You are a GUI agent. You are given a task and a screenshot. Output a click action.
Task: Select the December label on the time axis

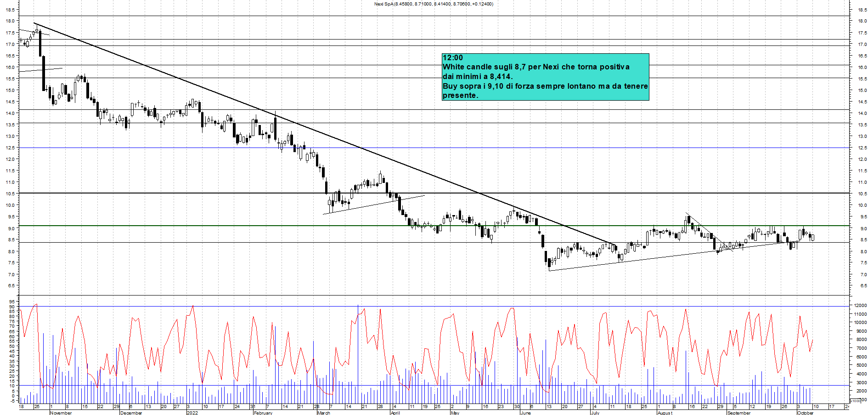(x=131, y=413)
